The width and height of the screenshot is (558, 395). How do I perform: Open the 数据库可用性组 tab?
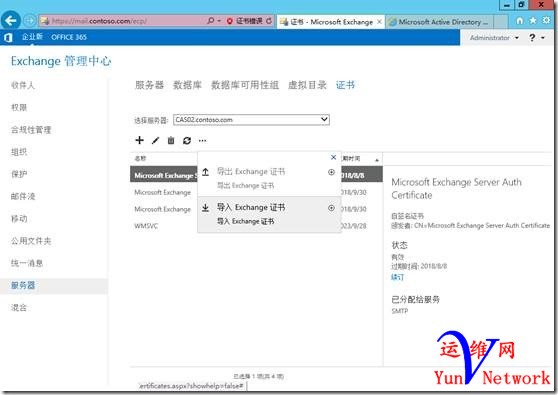pyautogui.click(x=245, y=85)
